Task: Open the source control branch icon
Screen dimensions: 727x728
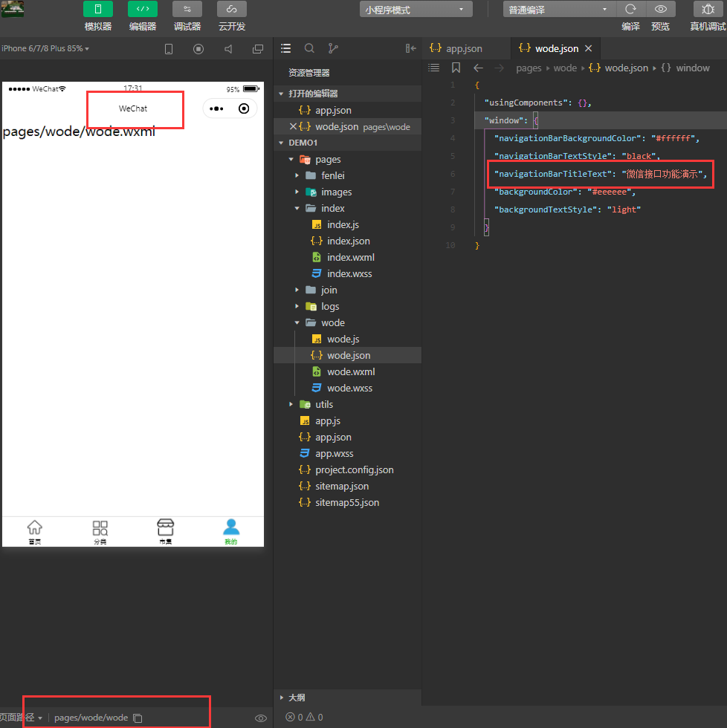Action: 333,48
